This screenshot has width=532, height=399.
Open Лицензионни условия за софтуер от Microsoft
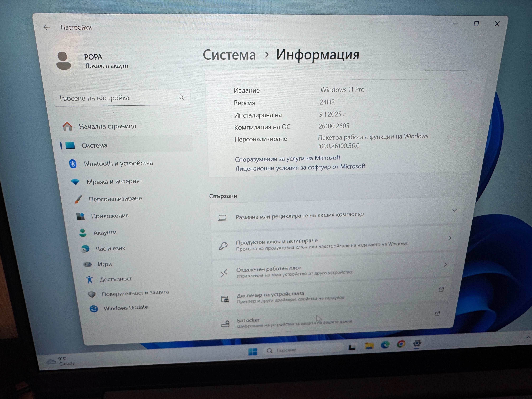(x=300, y=167)
